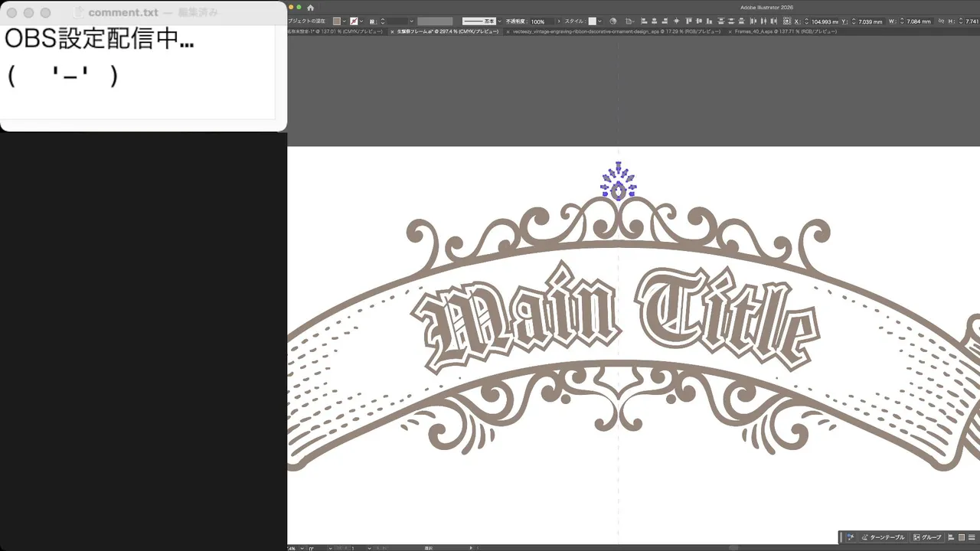
Task: Click the align icon in contextual bar
Action: [951, 537]
